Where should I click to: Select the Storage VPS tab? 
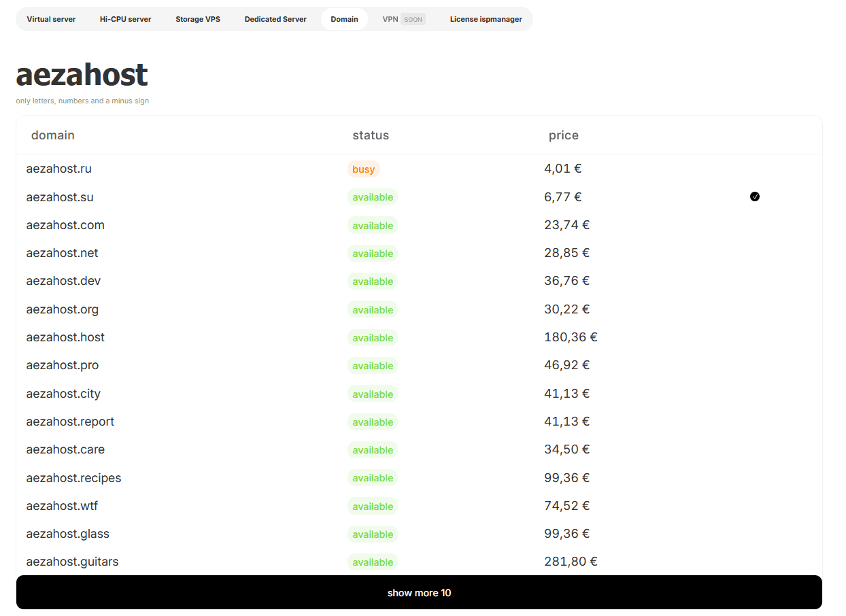(x=198, y=19)
